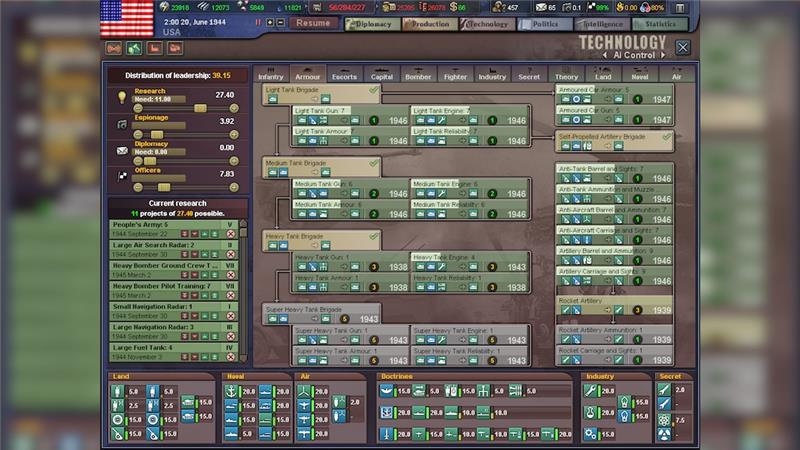Click next arrow beside AI Control
Viewport: 800px width, 450px height.
pyautogui.click(x=663, y=55)
